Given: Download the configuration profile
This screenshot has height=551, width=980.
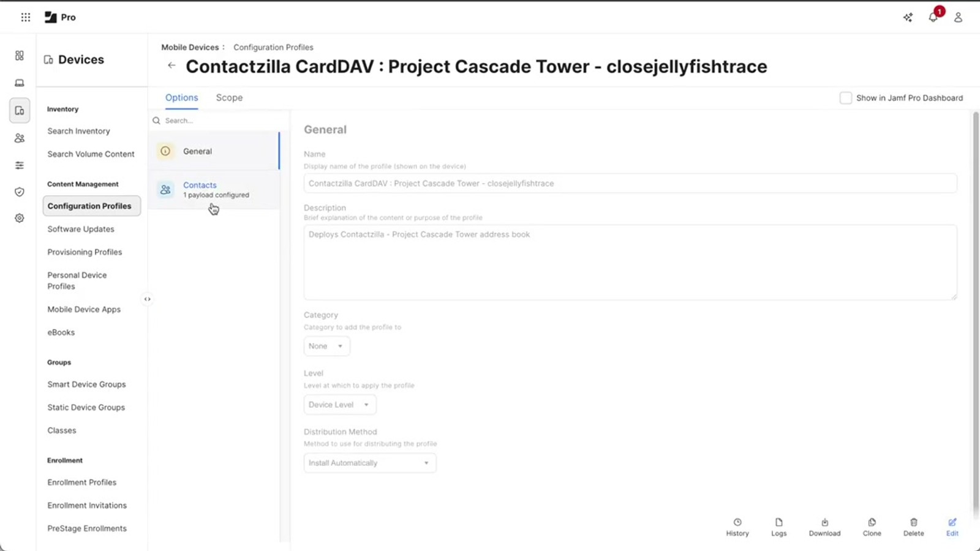Looking at the screenshot, I should pos(824,527).
